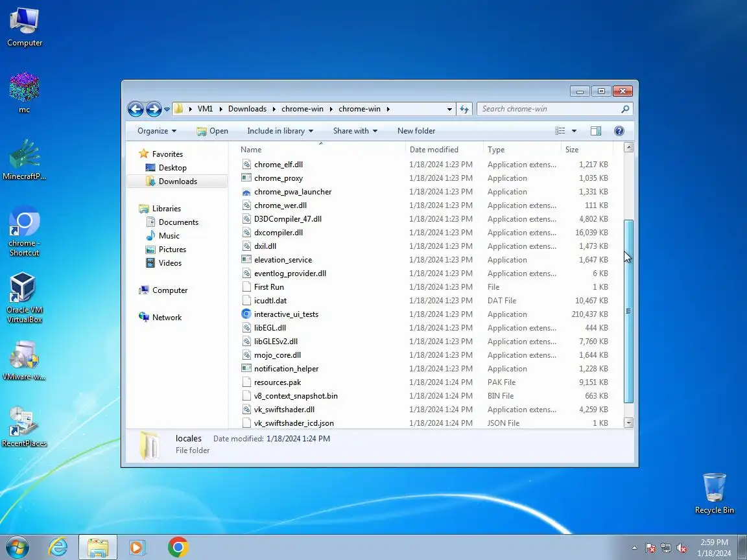Select the chrome - Shortcut desktop icon
The width and height of the screenshot is (747, 560).
24,231
